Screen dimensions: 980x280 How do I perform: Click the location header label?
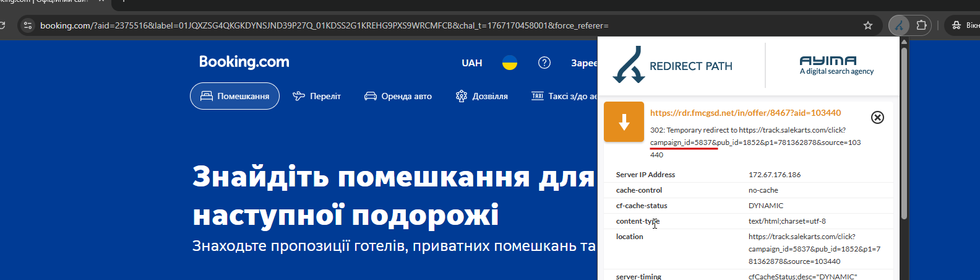tap(630, 237)
